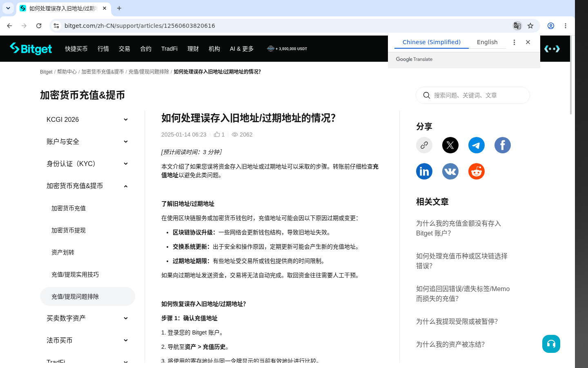Click 充值/提现问题排除 breadcrumb link

click(x=149, y=72)
